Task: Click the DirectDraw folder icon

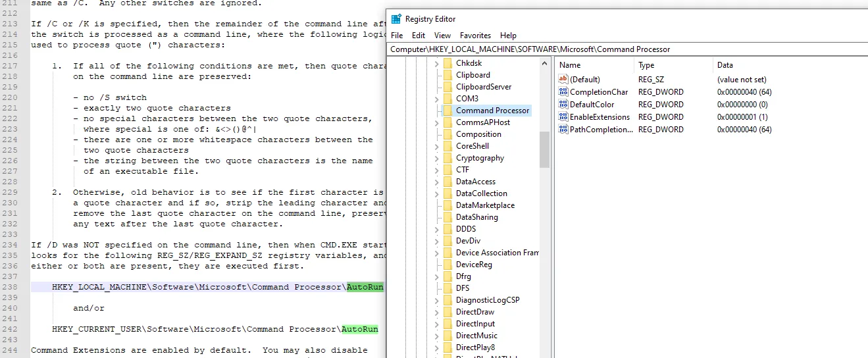Action: pyautogui.click(x=447, y=312)
